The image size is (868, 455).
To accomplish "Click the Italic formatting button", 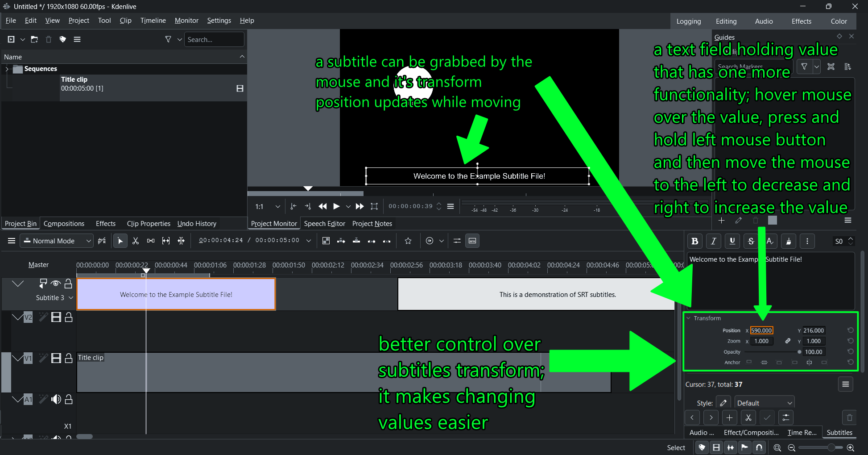I will click(x=713, y=241).
